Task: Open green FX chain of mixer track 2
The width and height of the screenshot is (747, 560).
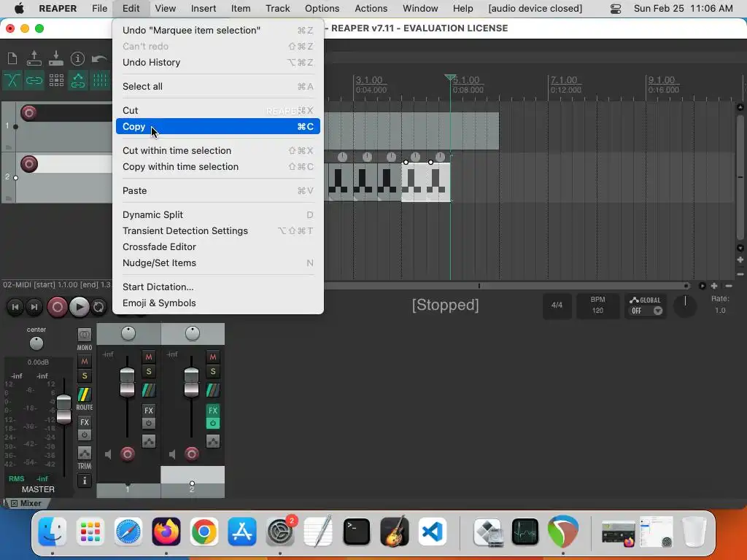Action: [213, 411]
